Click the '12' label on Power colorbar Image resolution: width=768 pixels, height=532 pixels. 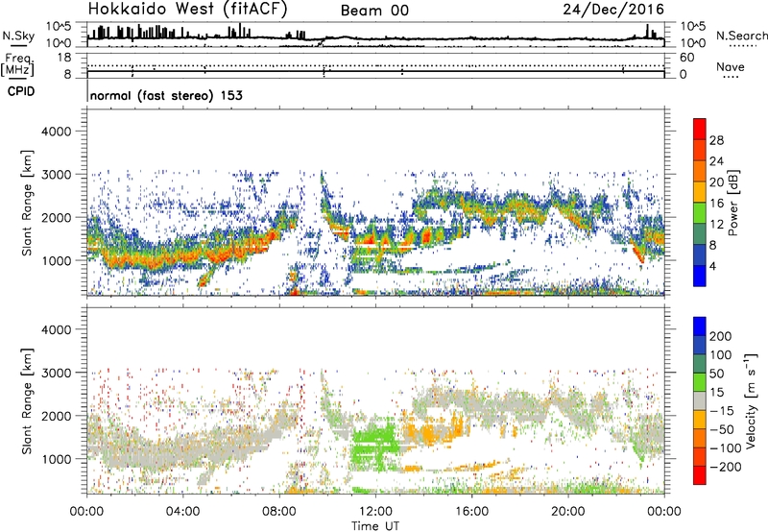[x=716, y=225]
